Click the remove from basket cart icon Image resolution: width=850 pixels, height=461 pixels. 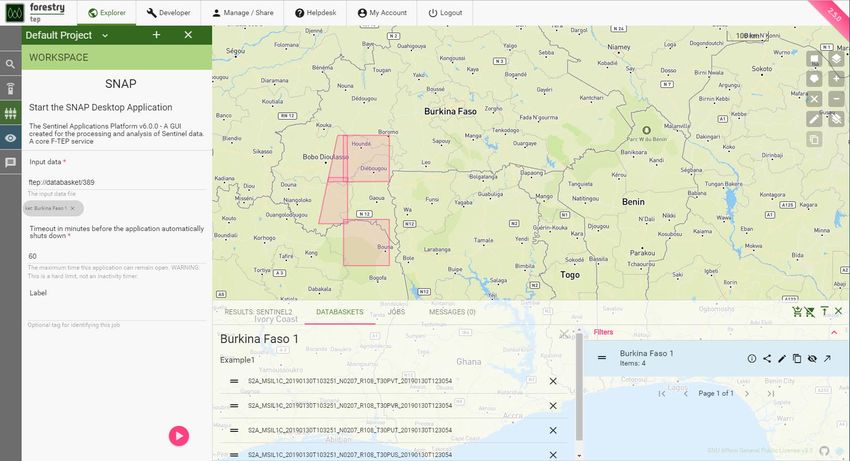click(x=810, y=311)
